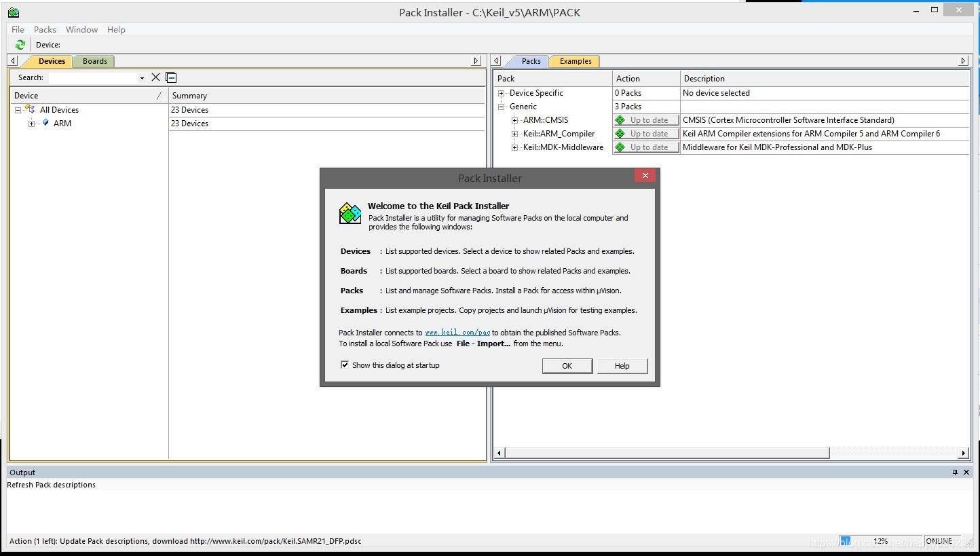Click inside the Search input field
980x556 pixels.
click(x=93, y=78)
